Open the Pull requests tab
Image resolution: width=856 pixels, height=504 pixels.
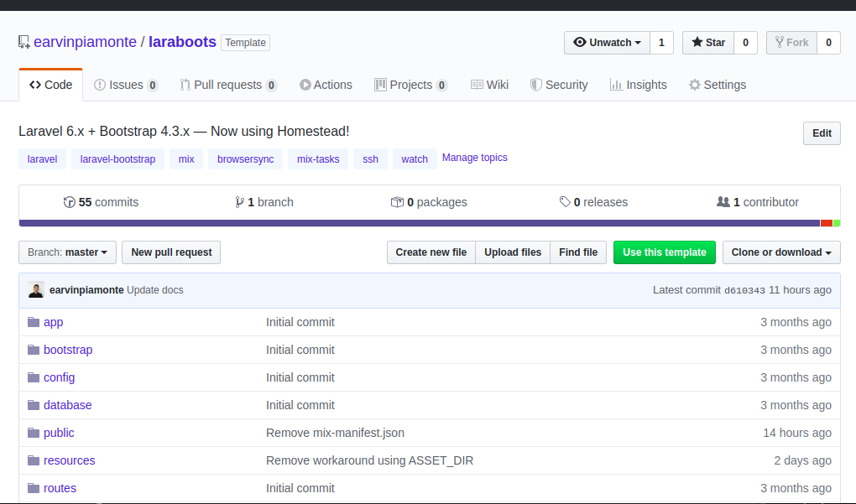click(227, 85)
